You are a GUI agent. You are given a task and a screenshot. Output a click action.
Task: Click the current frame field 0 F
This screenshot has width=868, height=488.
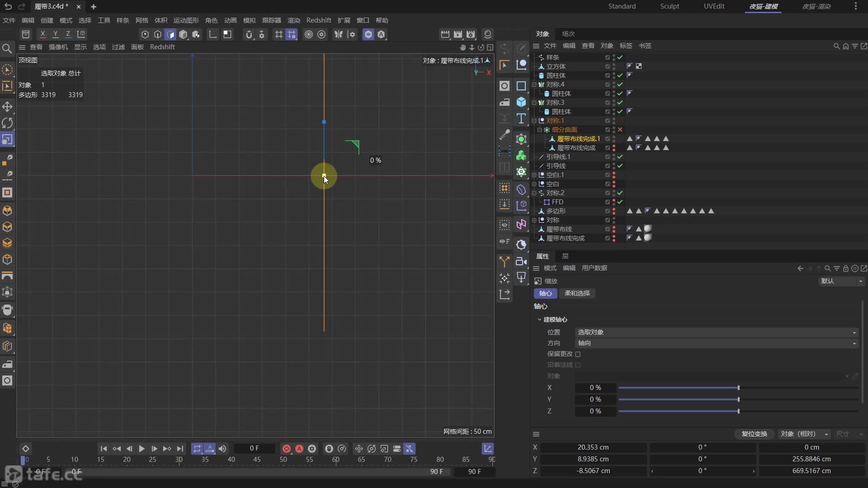[x=255, y=449]
